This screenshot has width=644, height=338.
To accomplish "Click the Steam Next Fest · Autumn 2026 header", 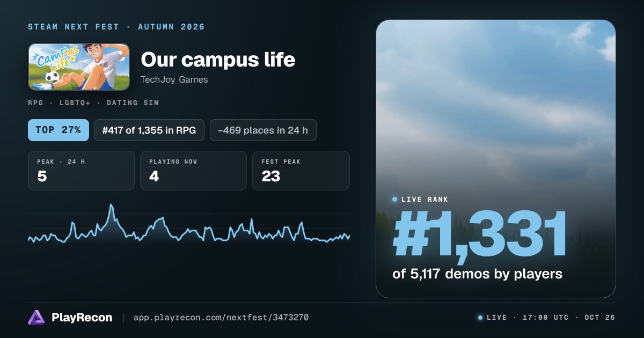I will pos(116,27).
